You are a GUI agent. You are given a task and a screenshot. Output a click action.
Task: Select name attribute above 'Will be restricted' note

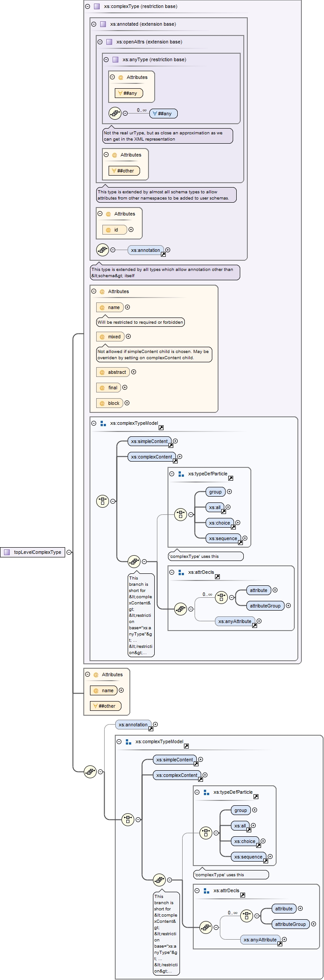pos(110,307)
